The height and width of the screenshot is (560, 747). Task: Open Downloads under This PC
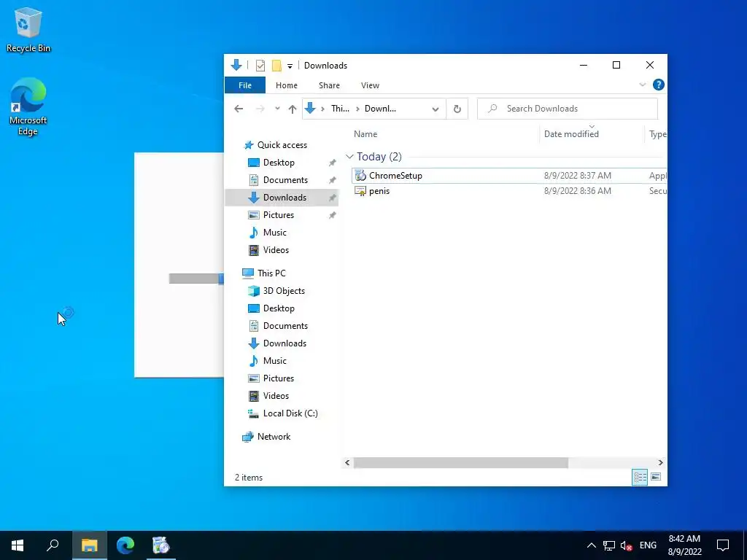(x=285, y=343)
